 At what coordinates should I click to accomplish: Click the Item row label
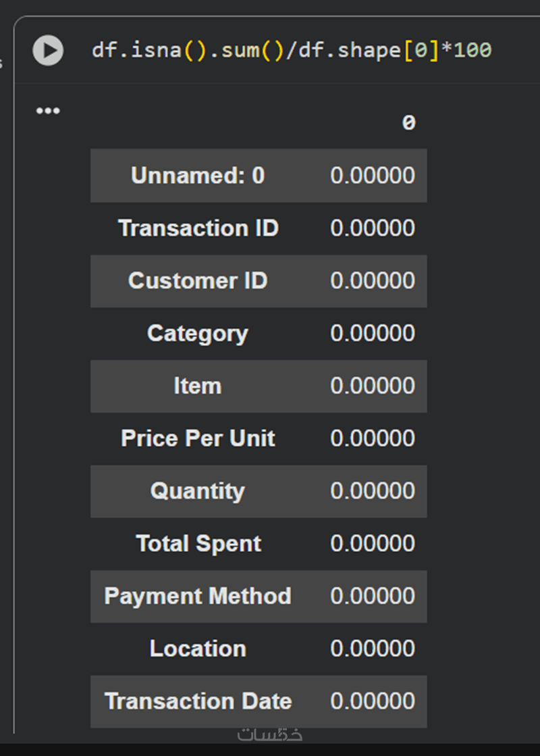coord(197,386)
